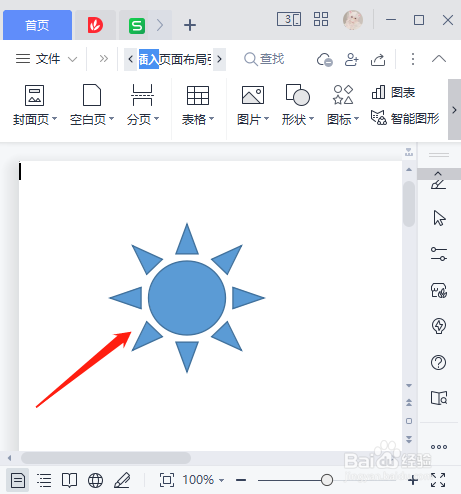The image size is (461, 494).
Task: Click the vertical scrollbar up arrow
Action: (x=409, y=170)
